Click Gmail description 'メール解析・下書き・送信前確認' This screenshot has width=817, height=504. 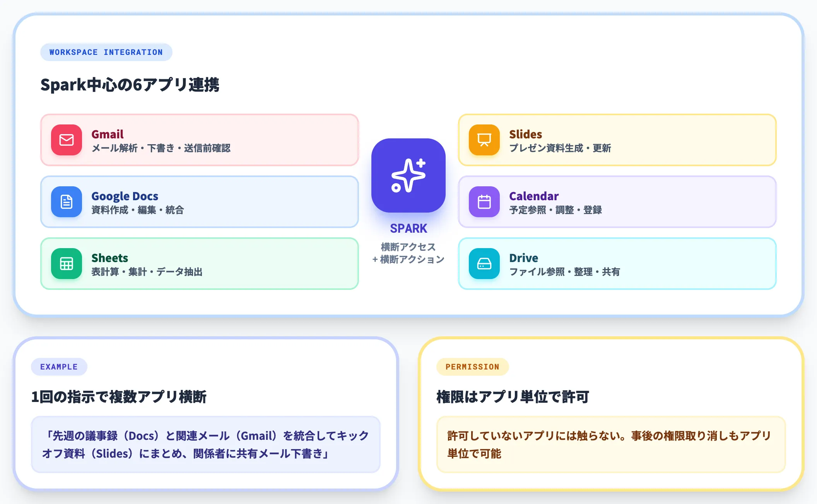[161, 148]
